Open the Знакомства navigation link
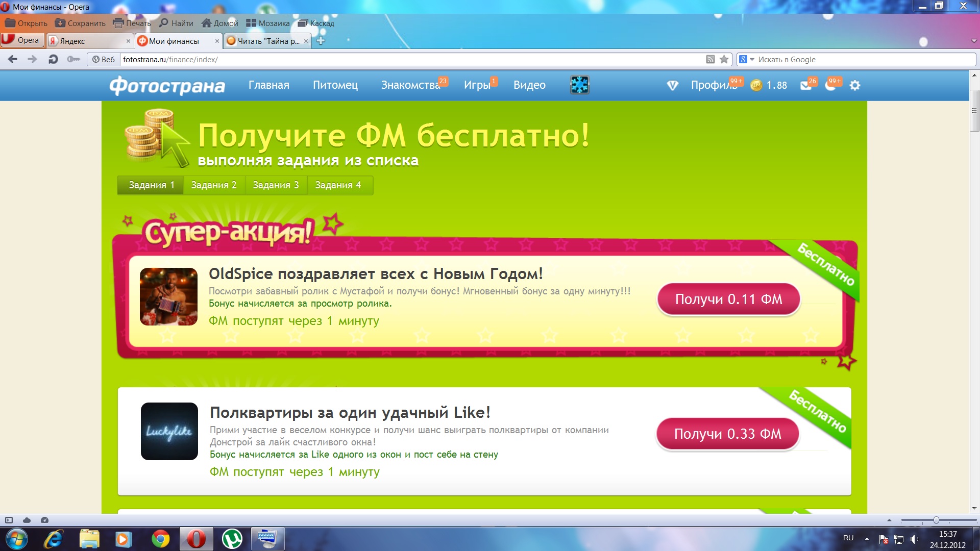 [x=410, y=85]
